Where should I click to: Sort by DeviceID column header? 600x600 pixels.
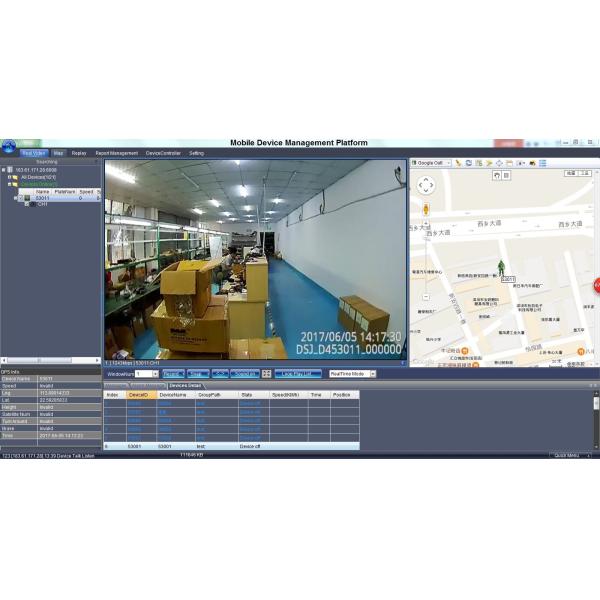(x=141, y=395)
